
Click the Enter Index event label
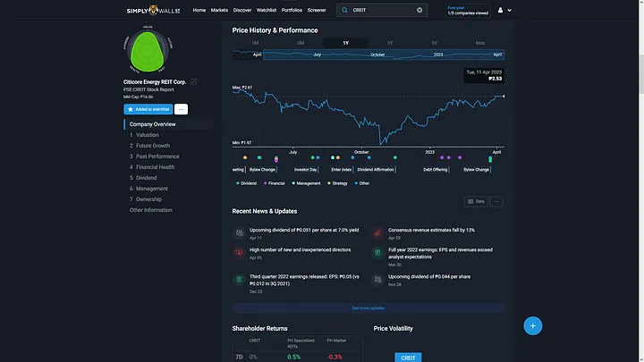342,170
